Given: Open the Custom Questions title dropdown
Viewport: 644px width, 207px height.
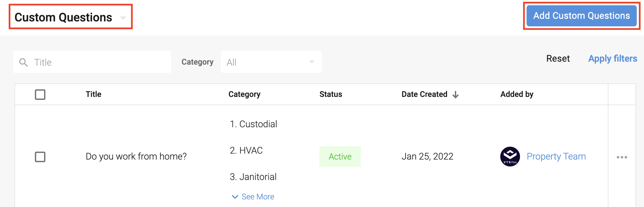Looking at the screenshot, I should 123,18.
